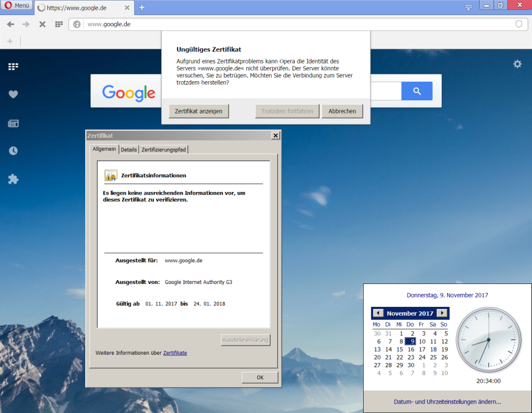This screenshot has height=413, width=532.
Task: Click Google Internet Authority G3 text
Action: [x=198, y=282]
